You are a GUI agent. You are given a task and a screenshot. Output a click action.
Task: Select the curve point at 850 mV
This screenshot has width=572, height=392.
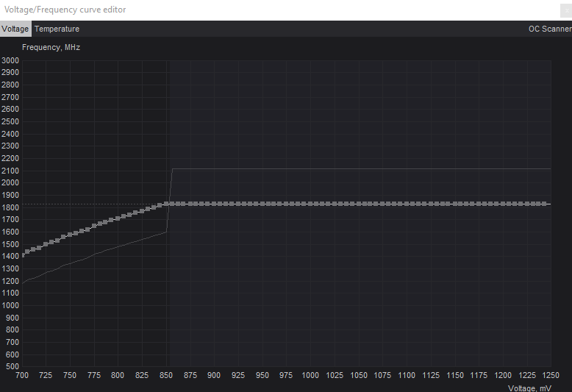[x=166, y=204]
